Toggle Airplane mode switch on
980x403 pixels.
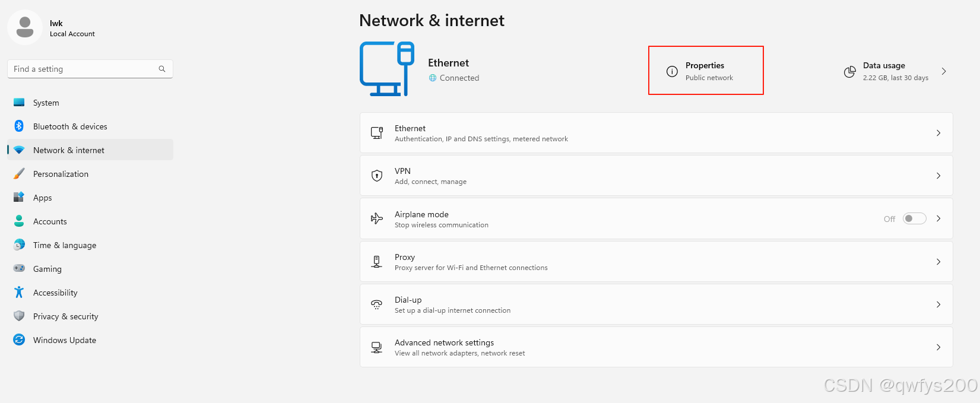pos(915,218)
